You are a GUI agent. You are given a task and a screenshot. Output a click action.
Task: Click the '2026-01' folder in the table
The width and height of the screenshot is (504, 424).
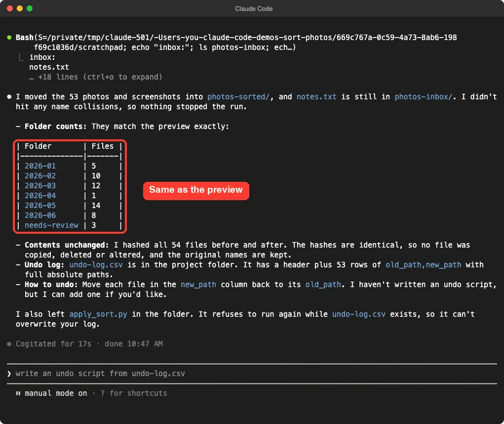[x=40, y=166]
